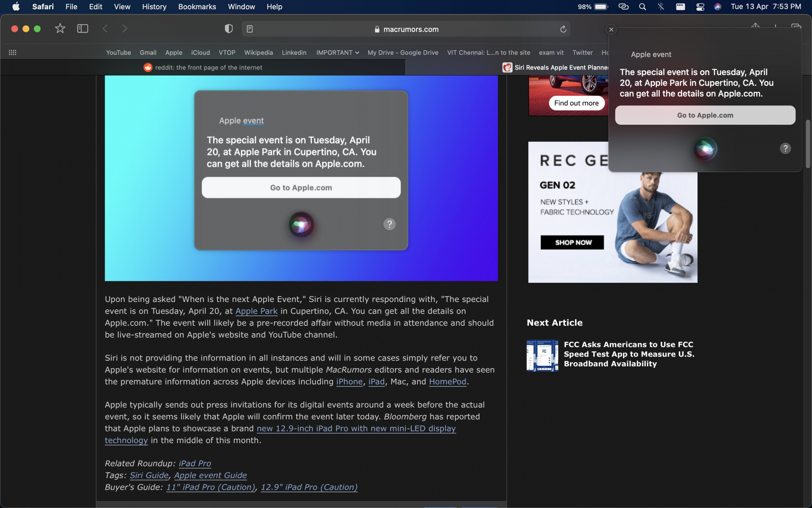Open the Wikipedia bookmark
Screen dimensions: 812x508
[259, 52]
